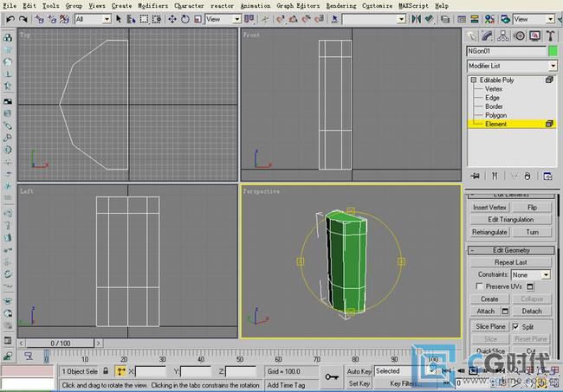Image resolution: width=563 pixels, height=392 pixels.
Task: Click the Edit Triangulation button
Action: tap(510, 220)
